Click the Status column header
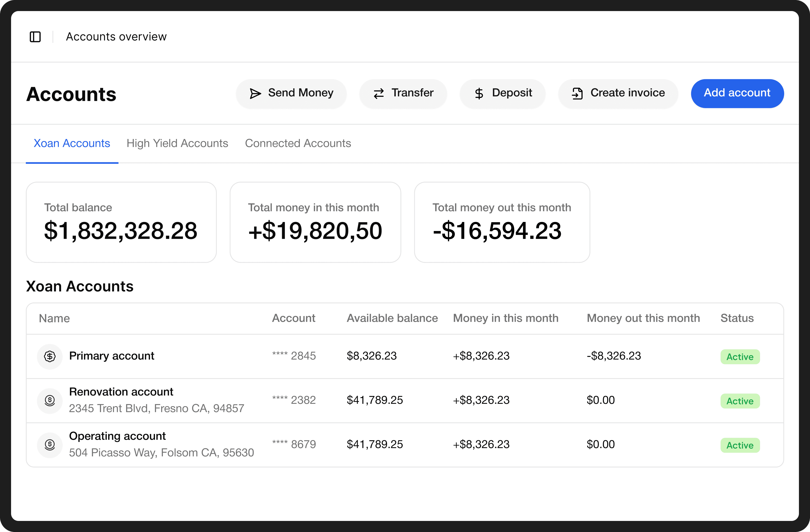810x532 pixels. 737,318
